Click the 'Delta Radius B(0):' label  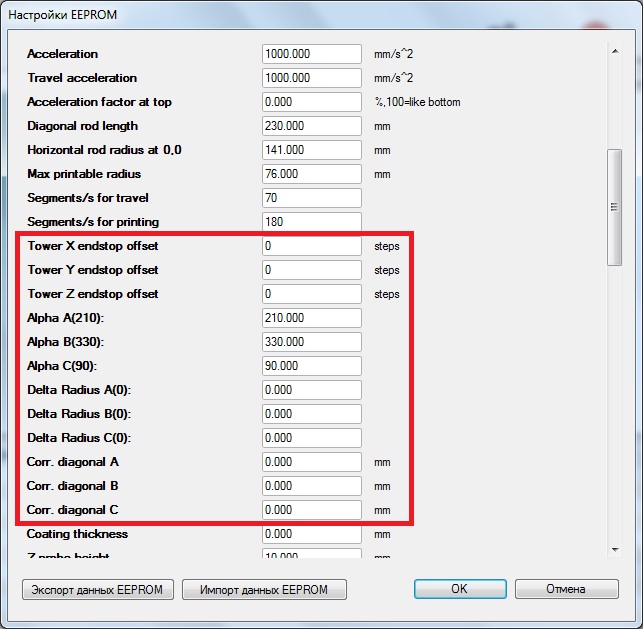point(79,414)
